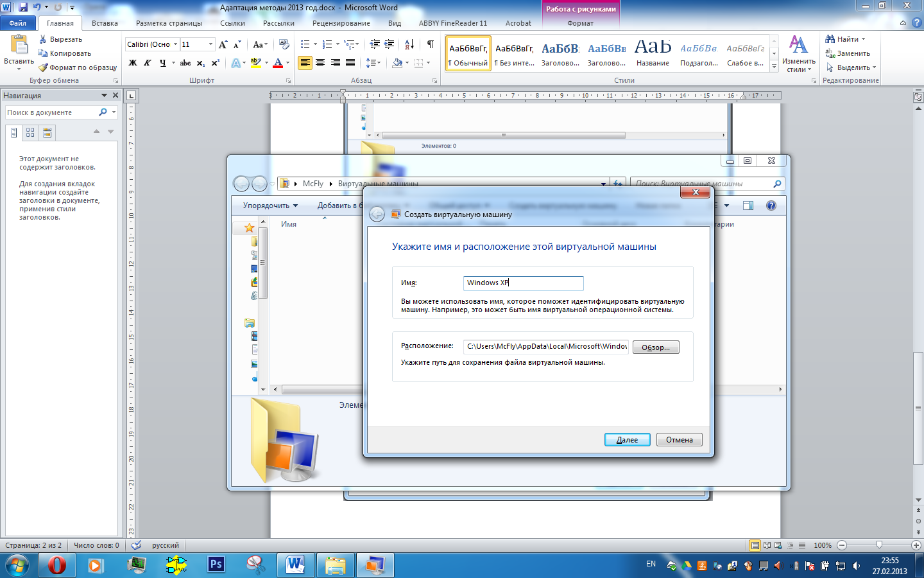This screenshot has width=924, height=578.
Task: Click the Поиск в документе search box
Action: tap(53, 112)
